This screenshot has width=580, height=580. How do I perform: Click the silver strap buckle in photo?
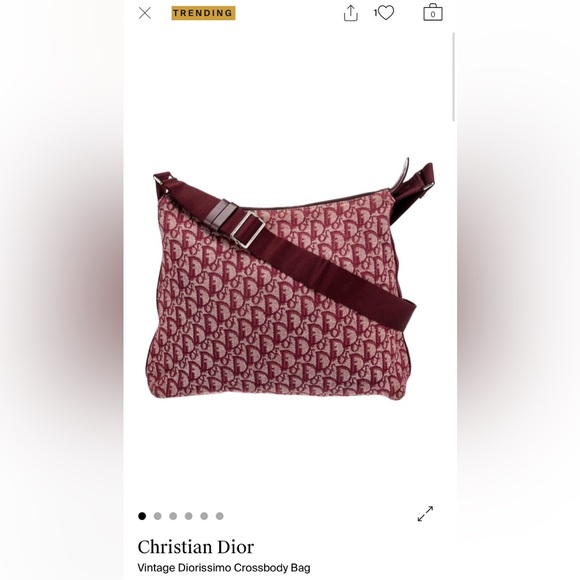click(247, 229)
